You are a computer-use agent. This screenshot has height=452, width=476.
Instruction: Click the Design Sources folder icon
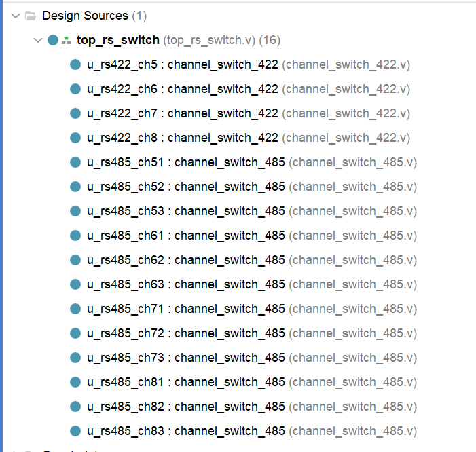[31, 16]
